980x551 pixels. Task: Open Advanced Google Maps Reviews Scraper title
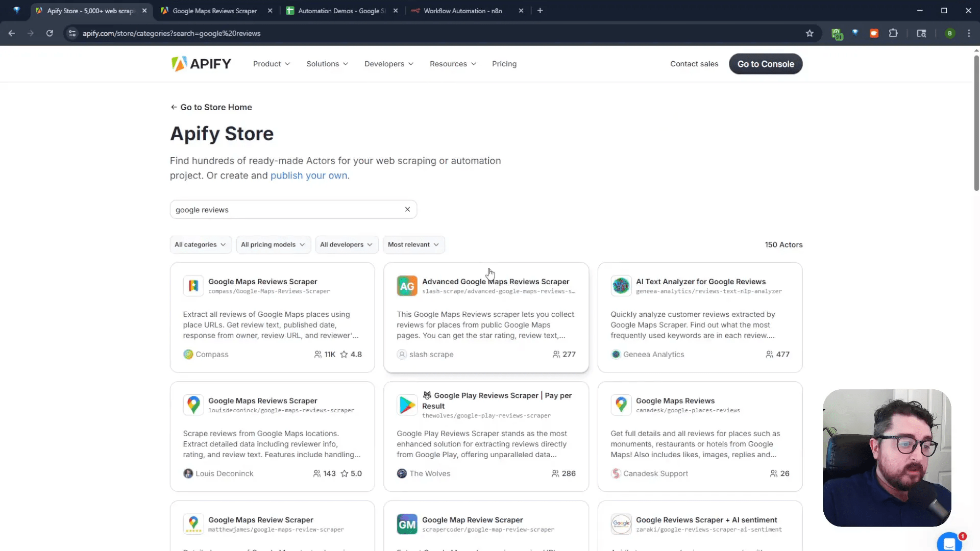coord(496,282)
